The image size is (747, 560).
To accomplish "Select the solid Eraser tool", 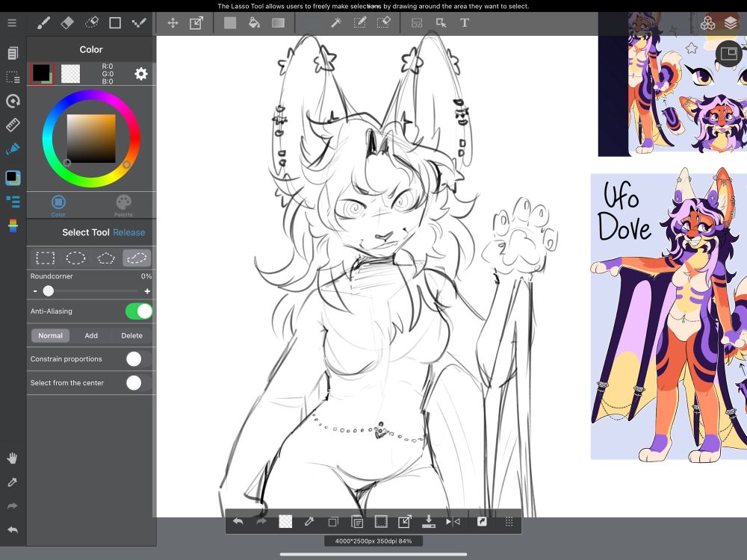I will [67, 23].
